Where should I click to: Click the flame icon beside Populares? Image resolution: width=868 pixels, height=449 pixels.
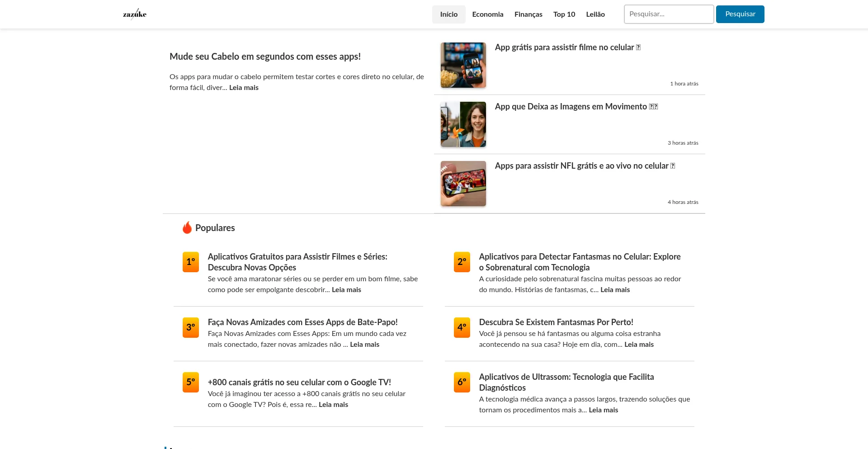[187, 228]
